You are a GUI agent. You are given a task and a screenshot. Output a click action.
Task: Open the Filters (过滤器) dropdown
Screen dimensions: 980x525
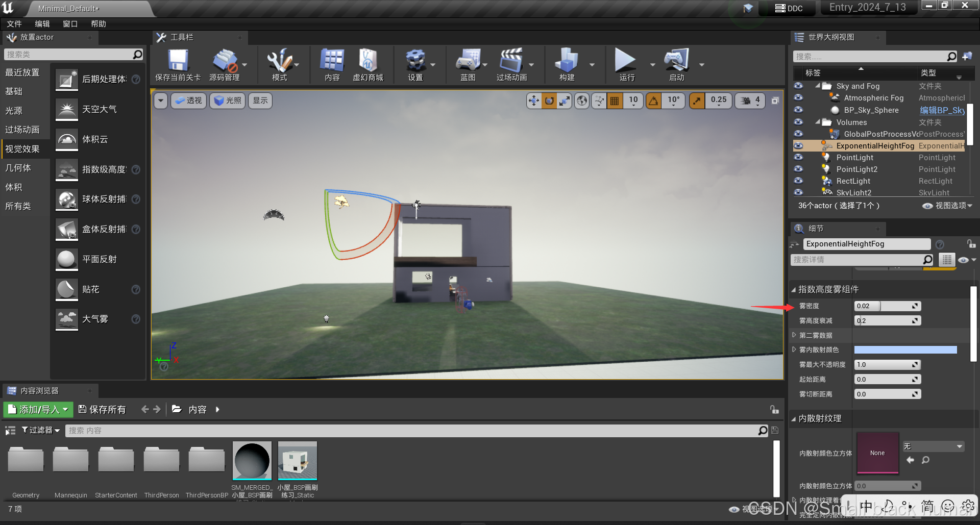click(41, 430)
